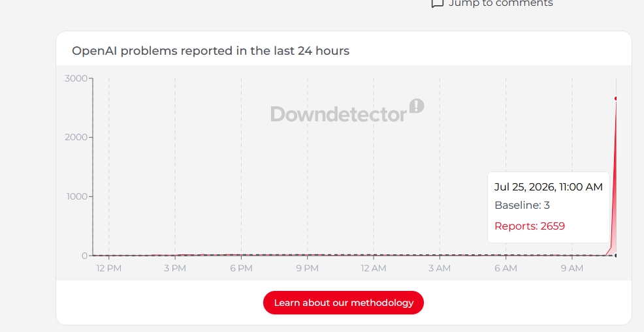The height and width of the screenshot is (332, 644).
Task: Click the 6 PM axis label
Action: pyautogui.click(x=241, y=268)
